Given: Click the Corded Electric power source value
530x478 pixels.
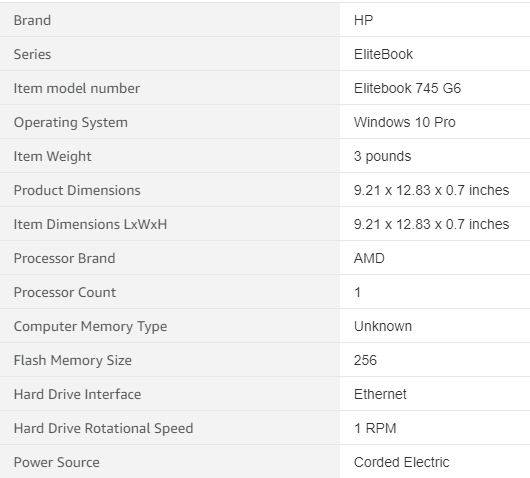Looking at the screenshot, I should (x=402, y=462).
